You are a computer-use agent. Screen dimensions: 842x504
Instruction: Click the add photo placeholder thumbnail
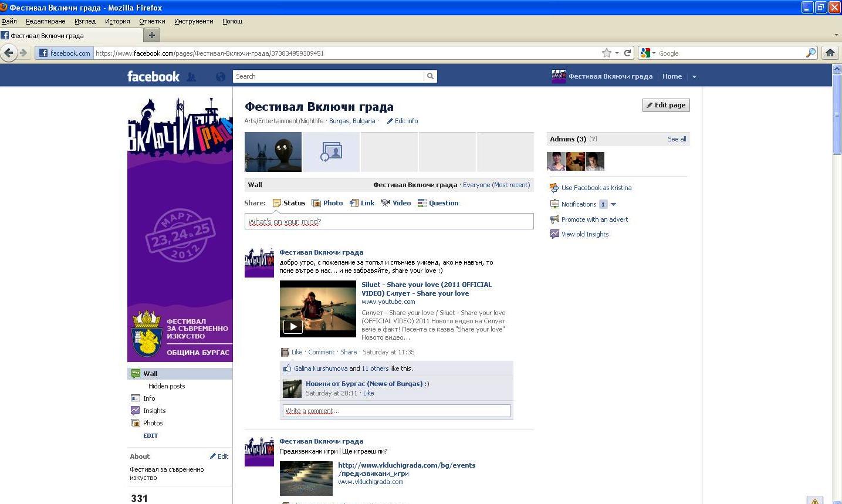[x=331, y=152]
